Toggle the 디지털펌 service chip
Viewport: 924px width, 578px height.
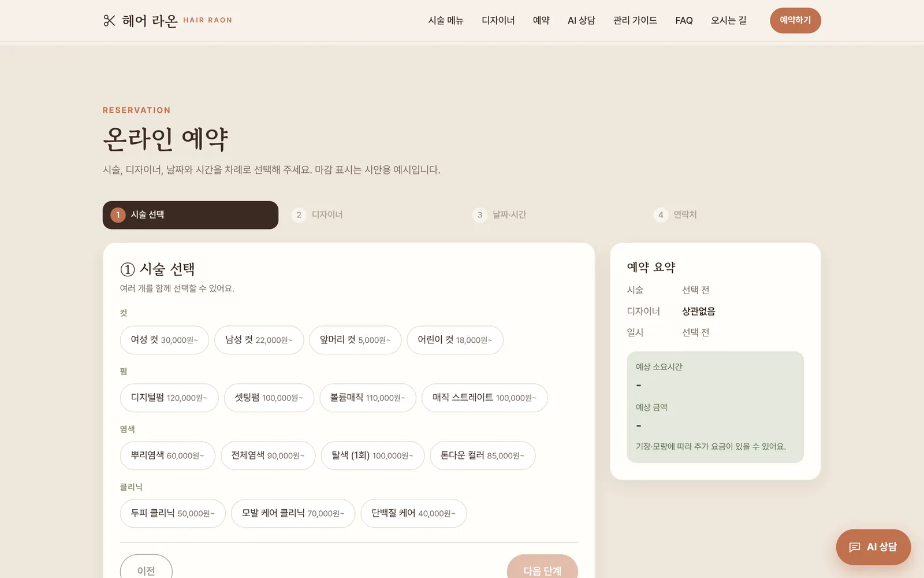[x=169, y=398]
